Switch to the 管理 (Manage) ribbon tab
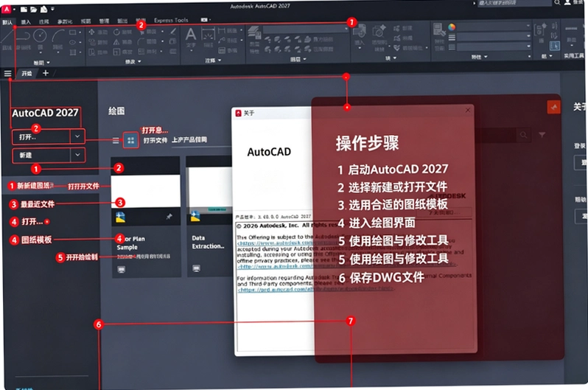This screenshot has height=390, width=588. [104, 21]
